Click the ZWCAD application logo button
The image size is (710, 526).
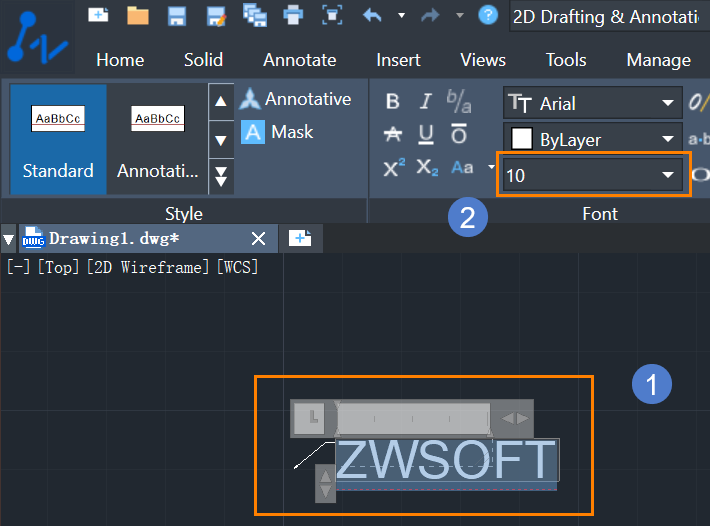(x=37, y=37)
